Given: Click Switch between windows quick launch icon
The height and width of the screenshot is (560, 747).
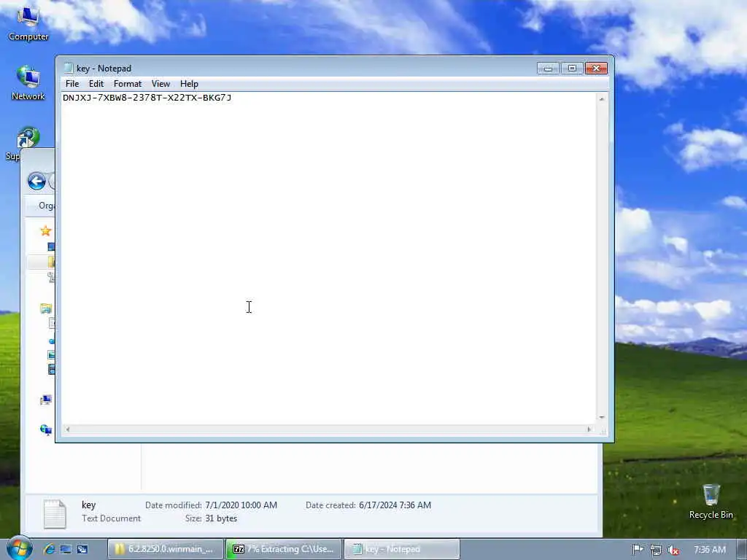Looking at the screenshot, I should 82,549.
